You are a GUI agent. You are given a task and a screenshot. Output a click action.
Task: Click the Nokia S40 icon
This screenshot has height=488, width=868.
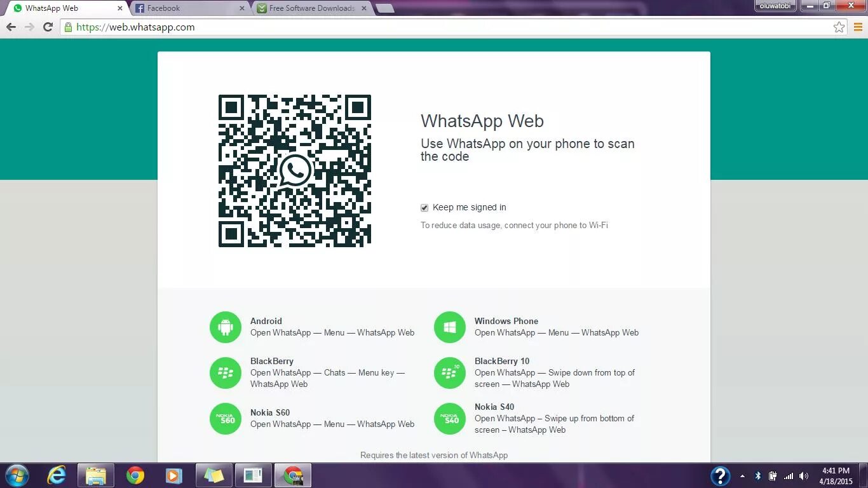pyautogui.click(x=450, y=419)
